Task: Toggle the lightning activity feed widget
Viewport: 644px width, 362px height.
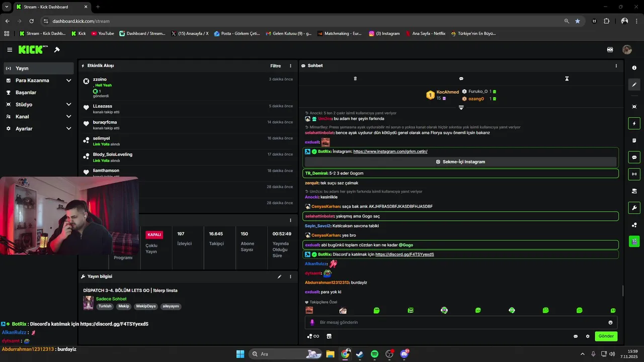Action: tap(634, 123)
